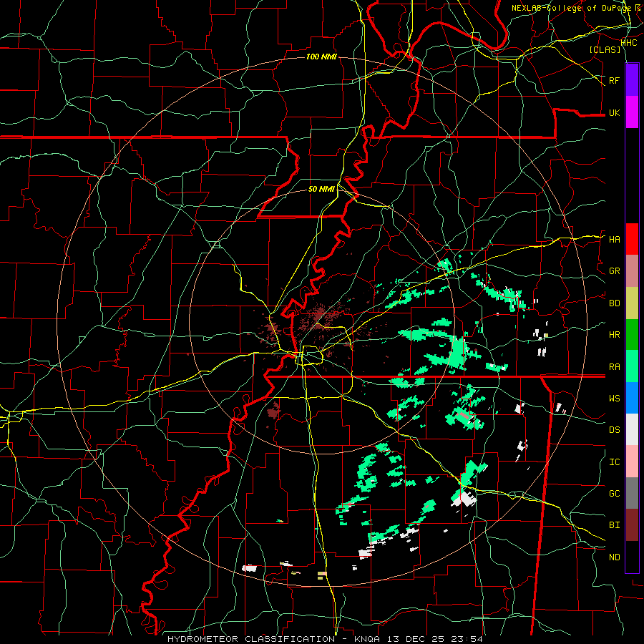Click the 'HA' legend label
The image size is (644, 644).
click(x=614, y=240)
